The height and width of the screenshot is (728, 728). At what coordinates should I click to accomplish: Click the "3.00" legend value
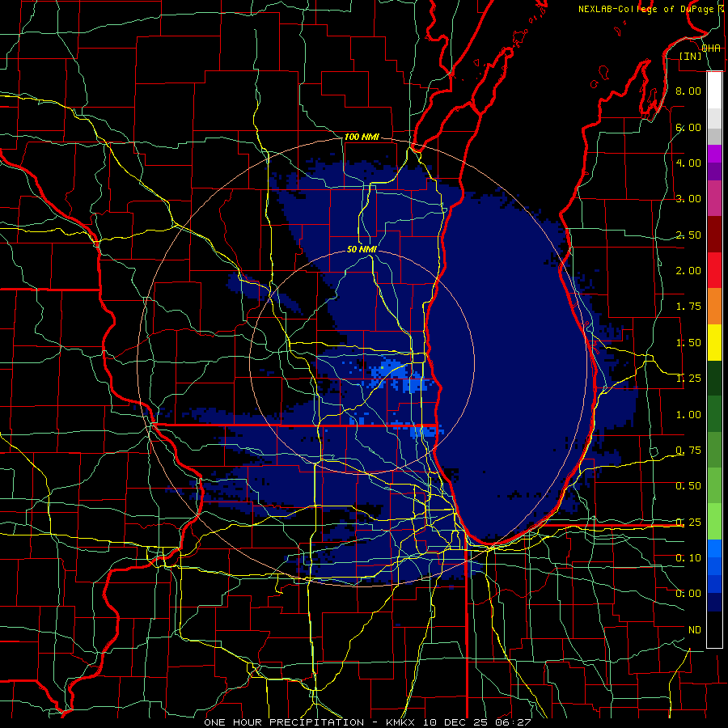coord(688,199)
